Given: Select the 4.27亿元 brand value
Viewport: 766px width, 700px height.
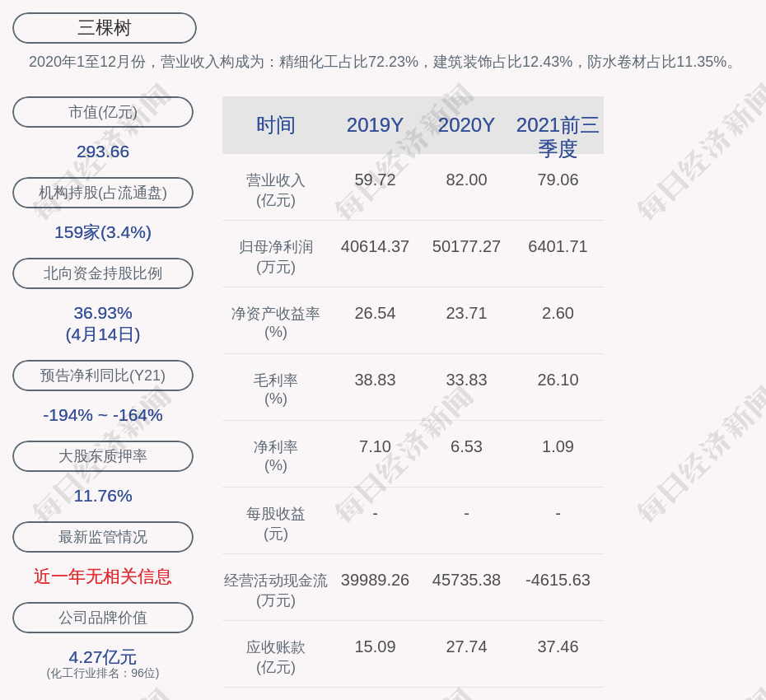Looking at the screenshot, I should tap(103, 657).
